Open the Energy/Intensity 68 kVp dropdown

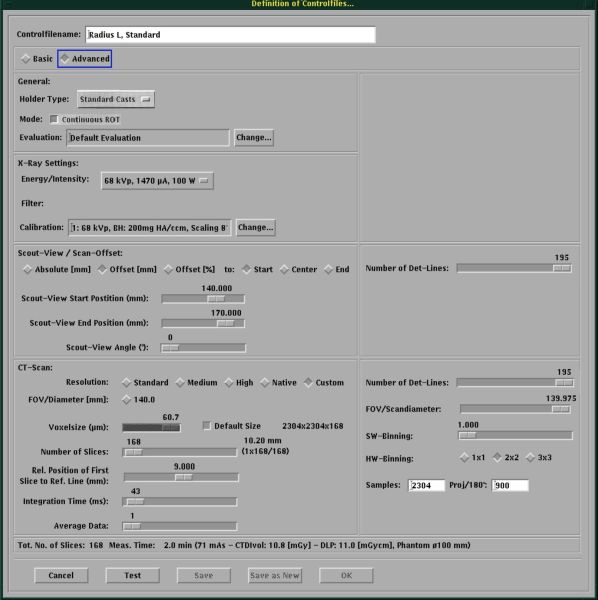pos(157,181)
